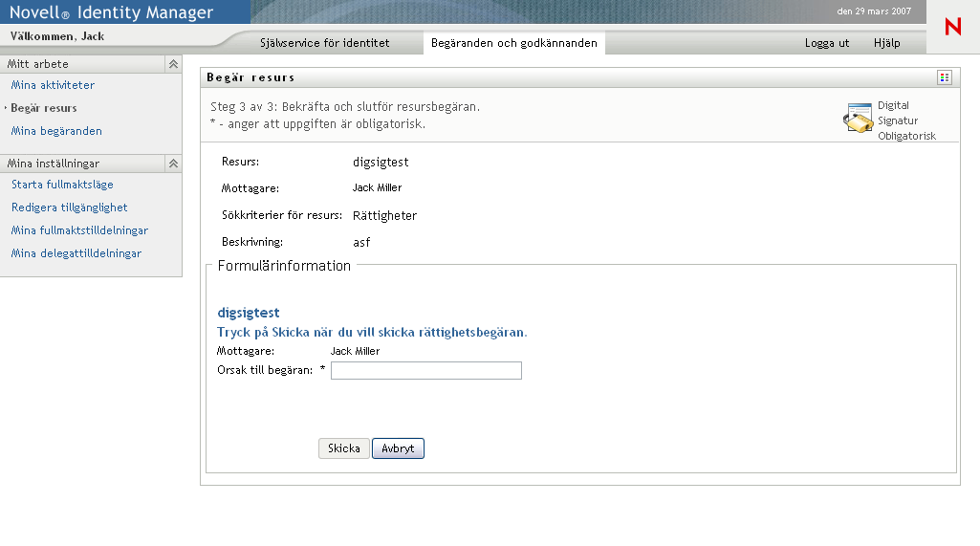Screen dimensions: 980x546
Task: Click the Mina inställningar header text
Action: pyautogui.click(x=54, y=164)
